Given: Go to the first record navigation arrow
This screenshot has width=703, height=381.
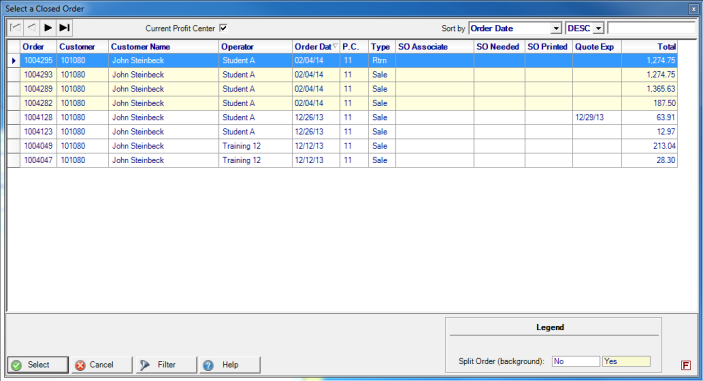Looking at the screenshot, I should click(15, 28).
